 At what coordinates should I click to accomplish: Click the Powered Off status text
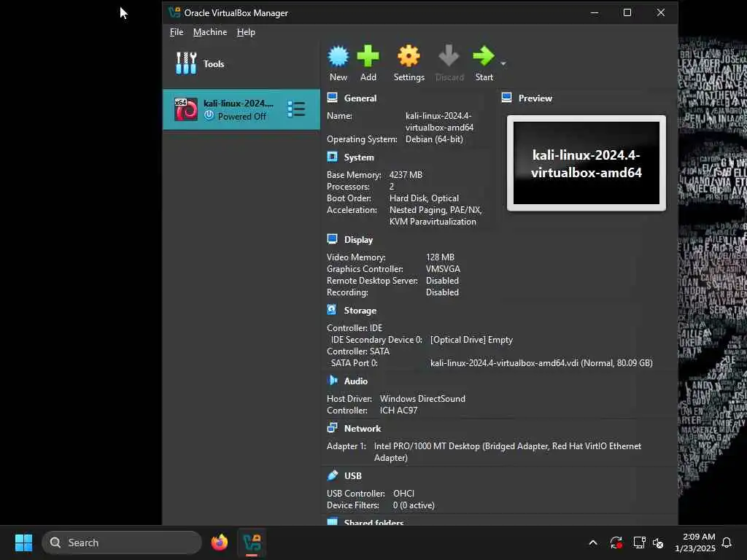(241, 116)
